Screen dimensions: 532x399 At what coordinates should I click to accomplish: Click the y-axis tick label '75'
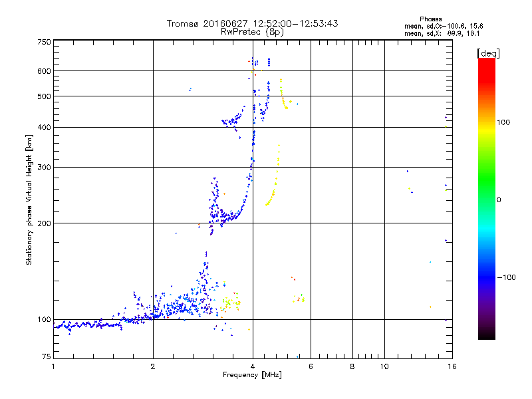coord(47,356)
